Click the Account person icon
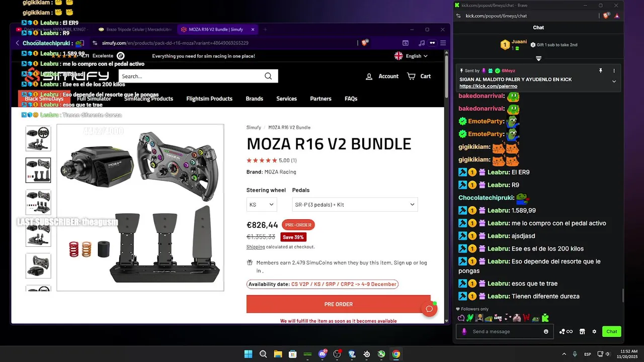Screen dimensions: 644x362 (x=369, y=76)
